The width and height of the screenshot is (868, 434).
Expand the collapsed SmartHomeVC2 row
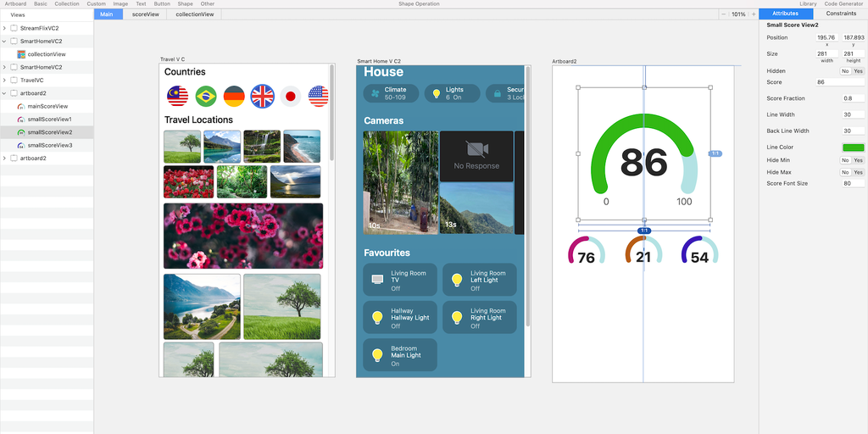(4, 67)
